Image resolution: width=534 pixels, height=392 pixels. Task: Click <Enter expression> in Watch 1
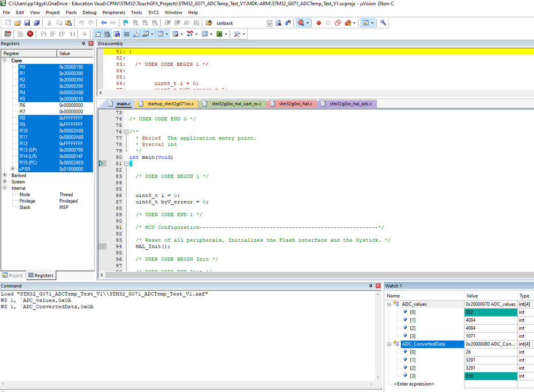[x=414, y=384]
